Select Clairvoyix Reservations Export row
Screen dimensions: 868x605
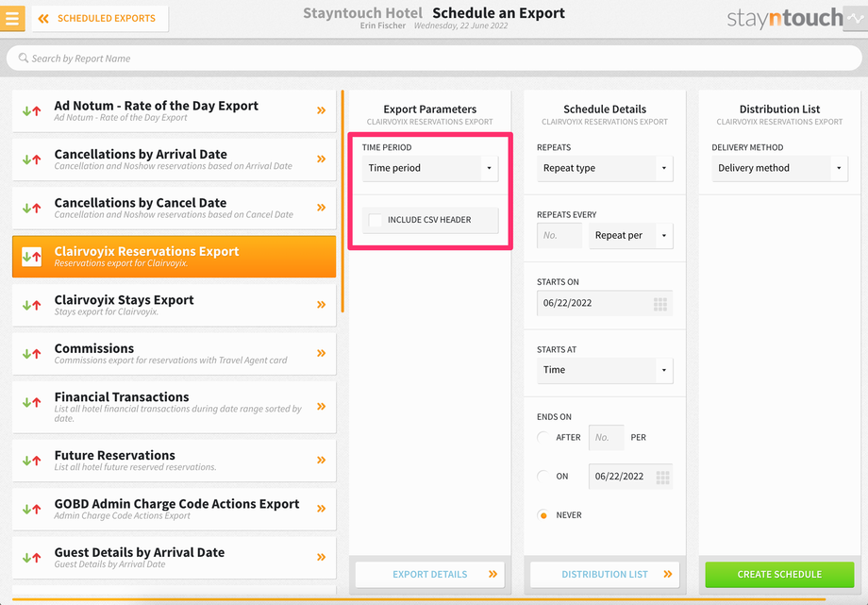(174, 257)
